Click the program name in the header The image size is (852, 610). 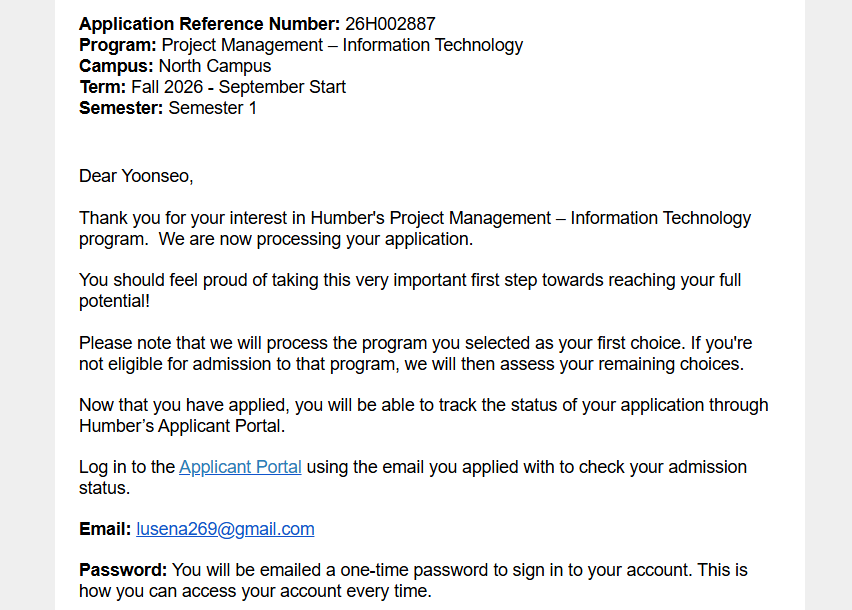point(342,45)
